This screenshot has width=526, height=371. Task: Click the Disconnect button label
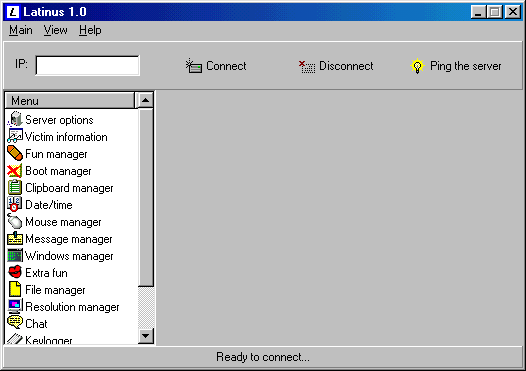coord(346,66)
